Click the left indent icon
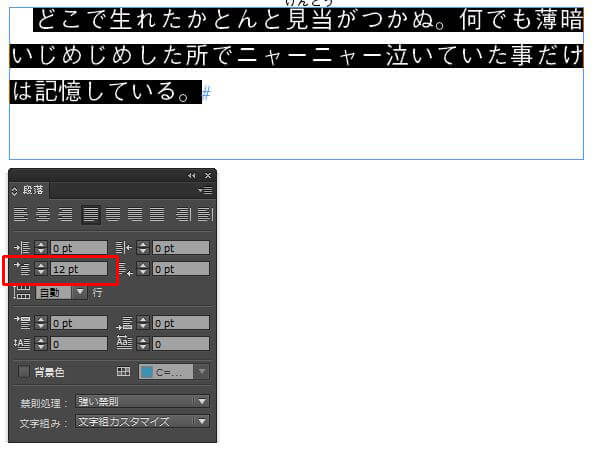The image size is (595, 450). [22, 248]
